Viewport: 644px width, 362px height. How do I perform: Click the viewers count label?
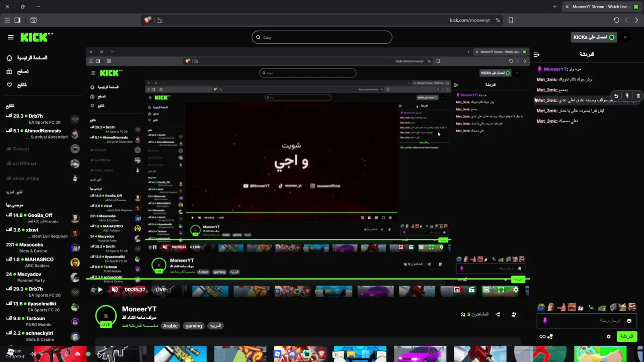click(x=474, y=314)
